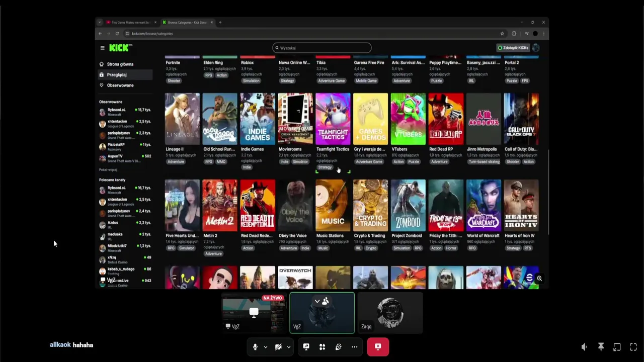
Task: Open the Hearts of Iron IV category cover
Action: [x=521, y=205]
